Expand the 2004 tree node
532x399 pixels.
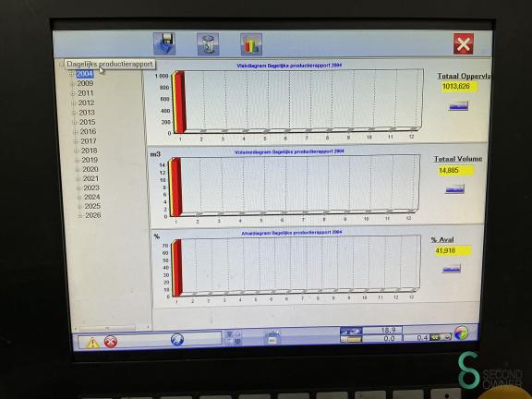click(72, 74)
